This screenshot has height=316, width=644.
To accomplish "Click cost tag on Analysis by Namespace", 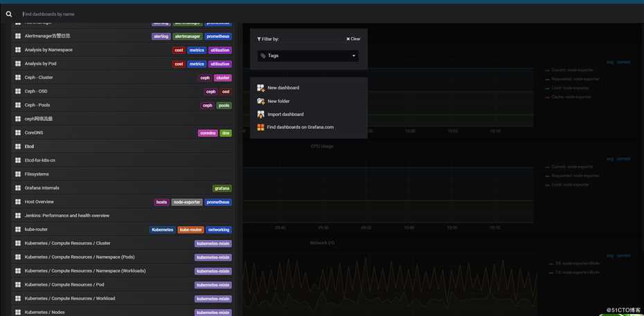I will click(179, 50).
